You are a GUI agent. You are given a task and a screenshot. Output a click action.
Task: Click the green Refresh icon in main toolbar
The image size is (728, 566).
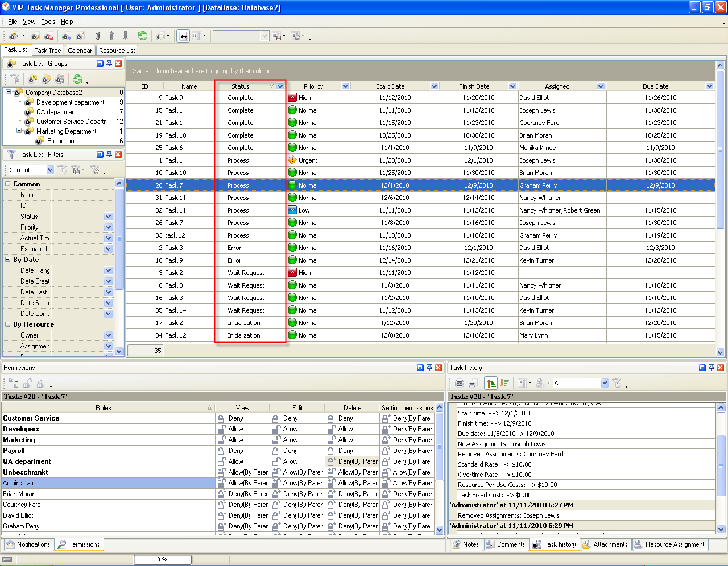142,36
